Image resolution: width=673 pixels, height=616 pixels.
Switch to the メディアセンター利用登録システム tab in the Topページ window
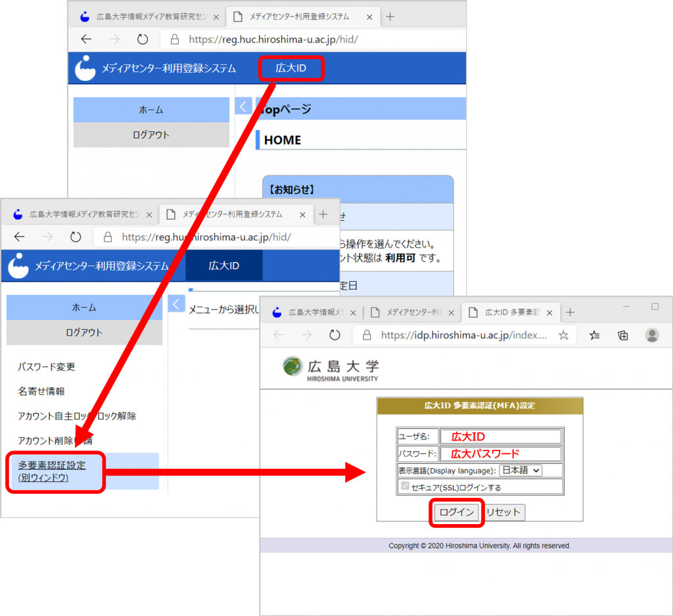[299, 16]
